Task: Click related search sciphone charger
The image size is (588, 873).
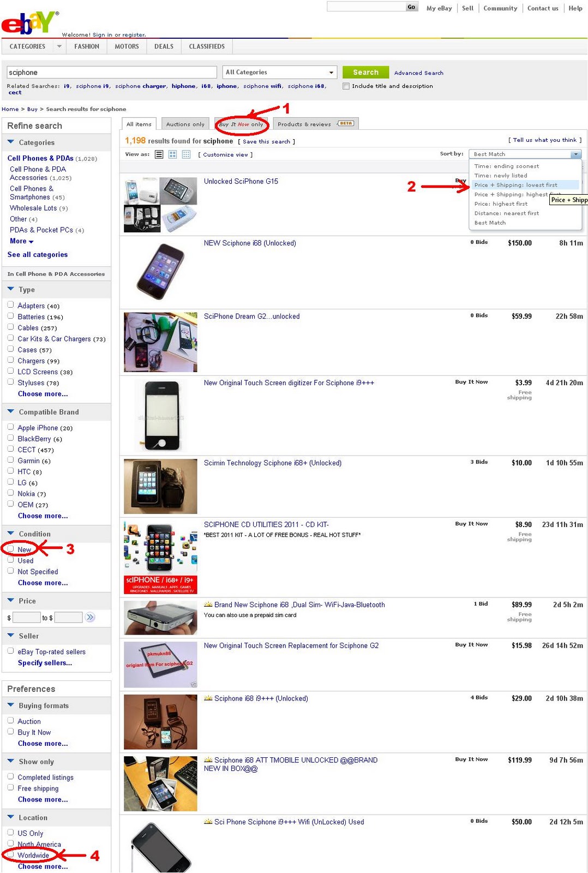Action: pos(141,86)
